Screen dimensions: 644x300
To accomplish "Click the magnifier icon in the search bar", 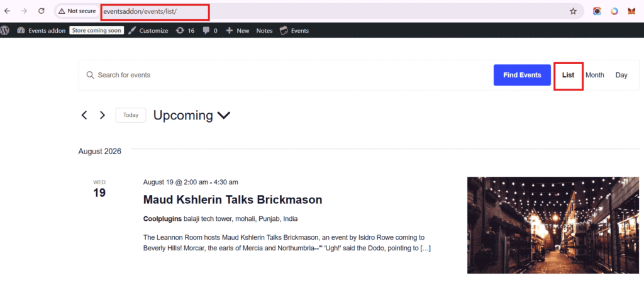I will pyautogui.click(x=90, y=75).
